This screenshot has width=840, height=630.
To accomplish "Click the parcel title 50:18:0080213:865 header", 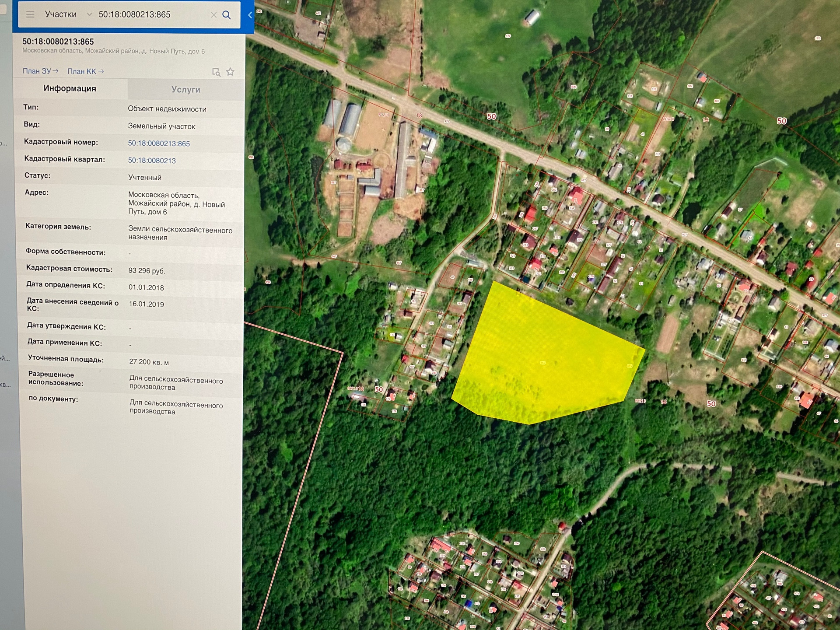I will coord(58,42).
